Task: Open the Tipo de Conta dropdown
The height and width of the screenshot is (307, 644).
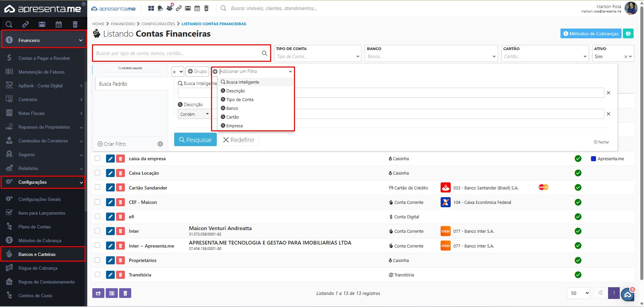Action: (317, 56)
